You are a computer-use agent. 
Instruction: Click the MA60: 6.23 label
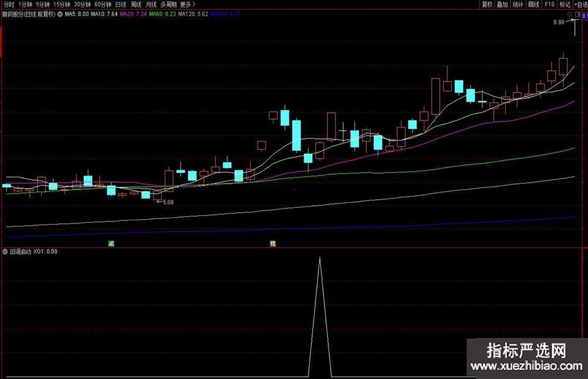tap(162, 14)
